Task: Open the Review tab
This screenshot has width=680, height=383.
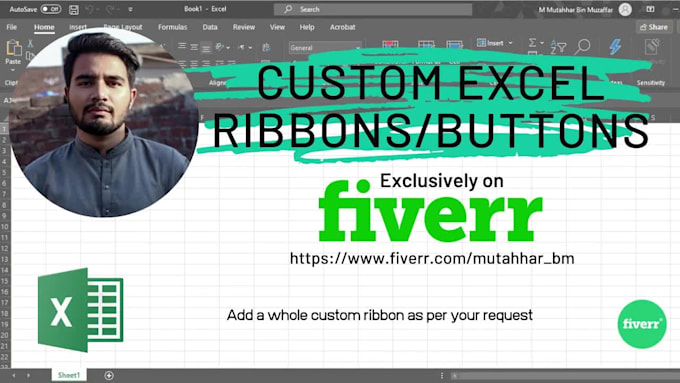Action: (244, 27)
